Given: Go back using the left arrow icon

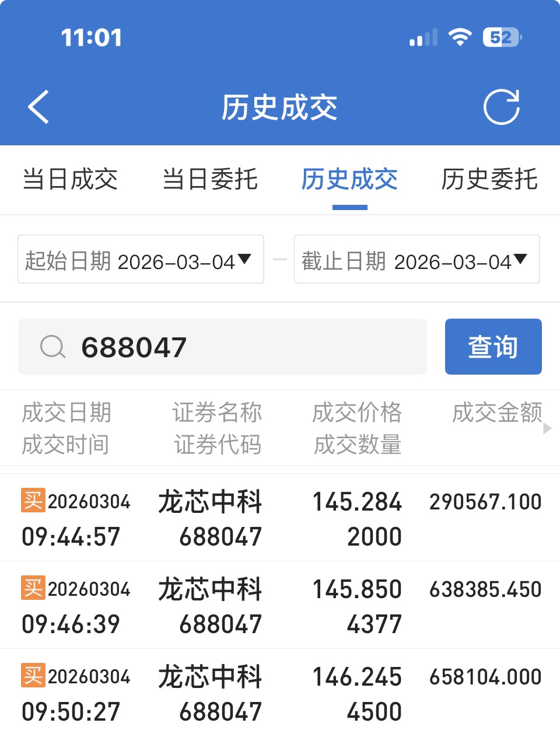Looking at the screenshot, I should [x=38, y=107].
